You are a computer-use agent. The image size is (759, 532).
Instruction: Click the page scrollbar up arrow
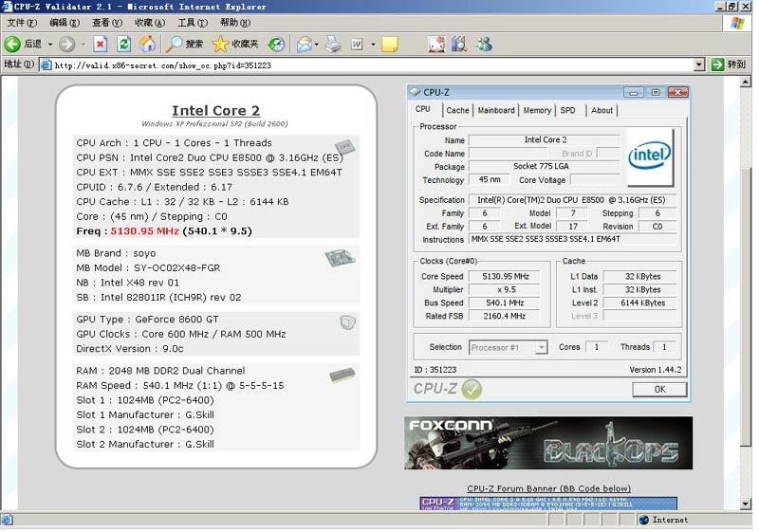(x=746, y=82)
